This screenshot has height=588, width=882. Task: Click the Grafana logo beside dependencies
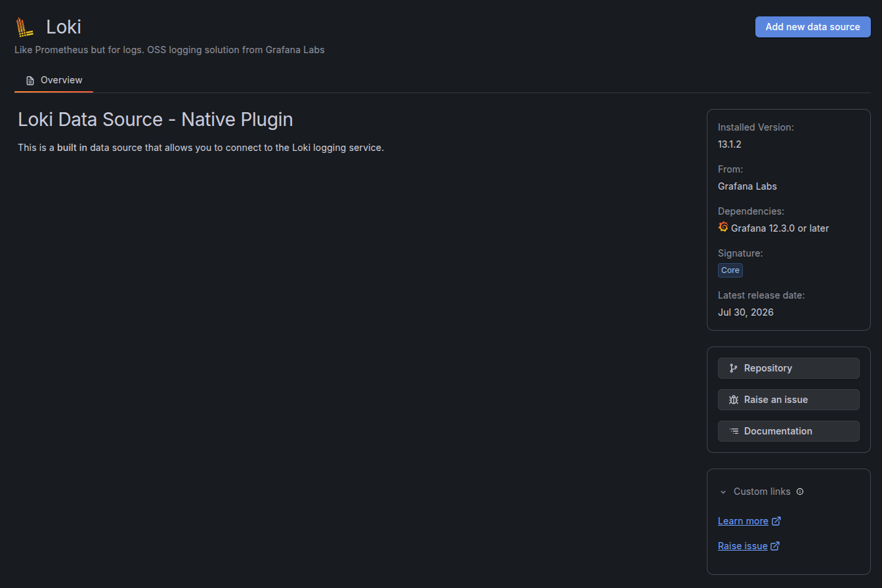click(x=723, y=227)
